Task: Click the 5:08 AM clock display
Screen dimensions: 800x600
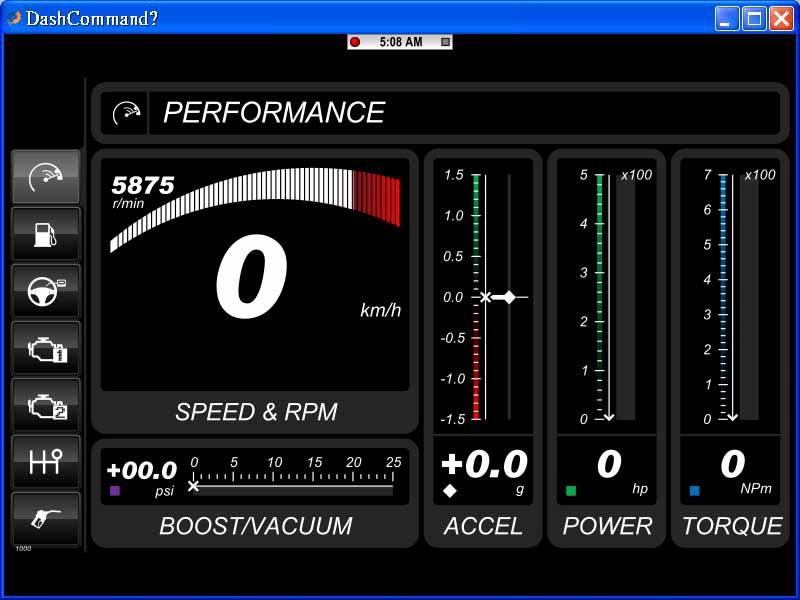Action: (x=401, y=42)
